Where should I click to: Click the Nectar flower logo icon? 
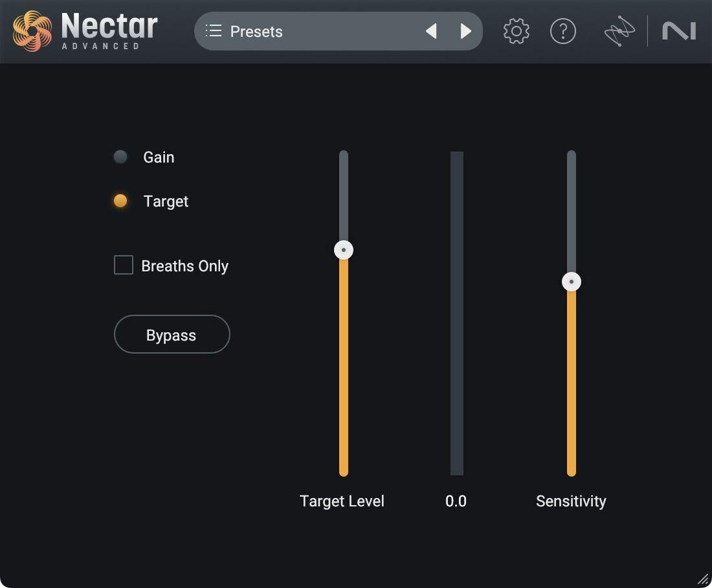(32, 31)
